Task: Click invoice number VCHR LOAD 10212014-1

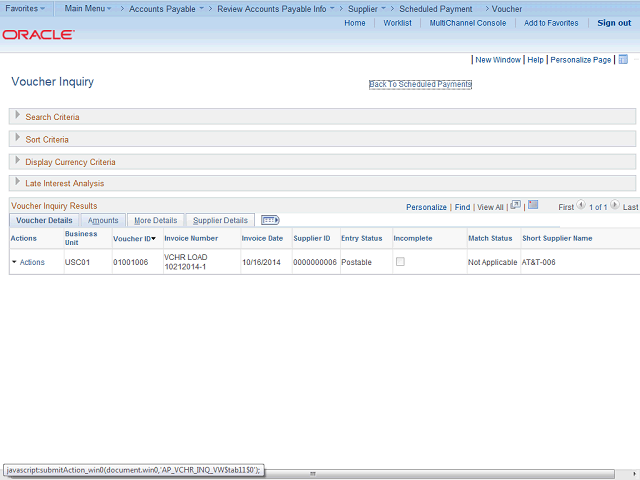Action: 186,262
